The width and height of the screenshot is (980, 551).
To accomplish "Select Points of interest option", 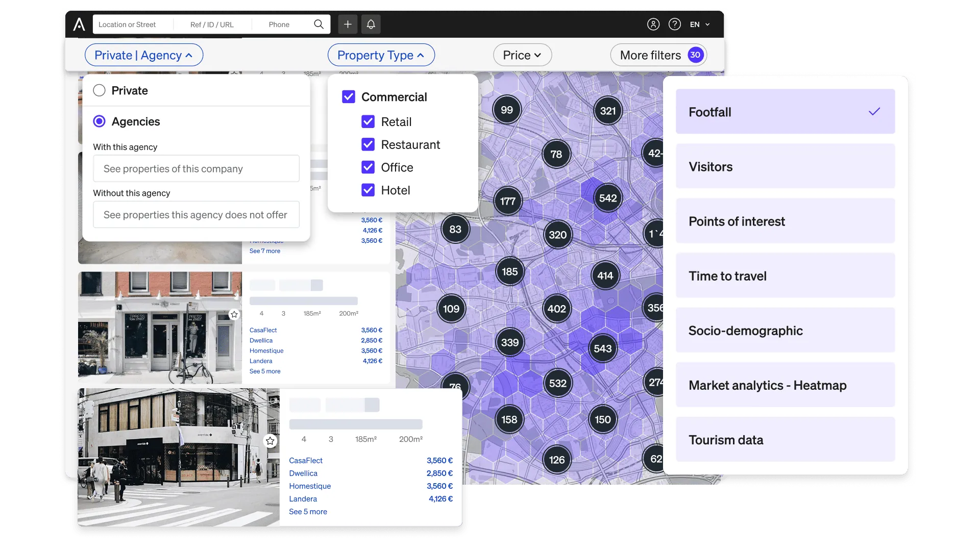I will click(785, 221).
